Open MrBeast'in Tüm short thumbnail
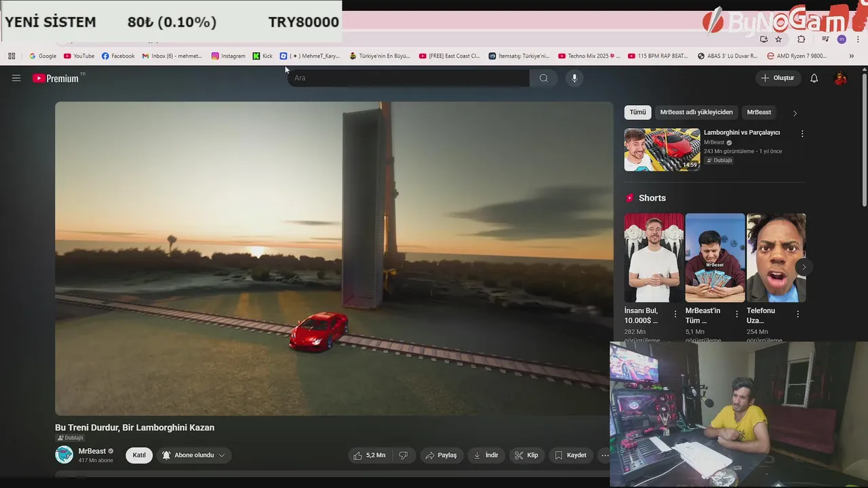This screenshot has width=868, height=488. pyautogui.click(x=715, y=258)
